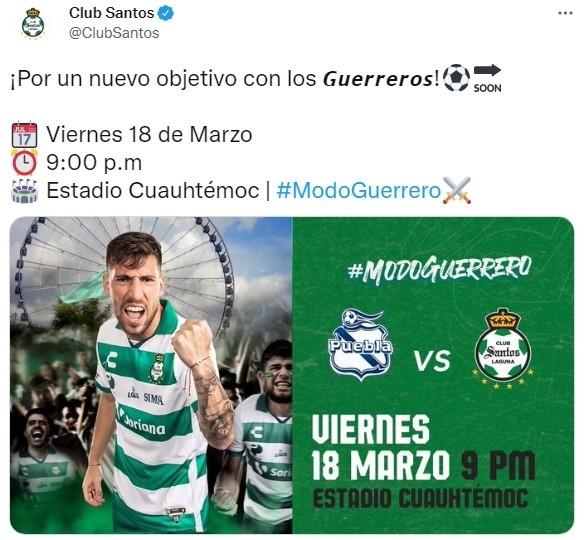The height and width of the screenshot is (540, 584).
Task: Click the stadium emoji
Action: [25, 191]
